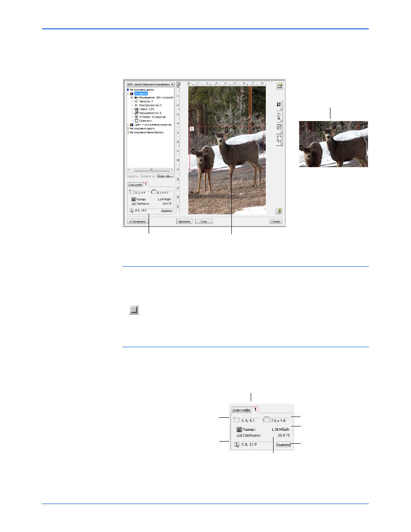
Task: Open the scan sheet size tool button
Action: click(x=280, y=140)
